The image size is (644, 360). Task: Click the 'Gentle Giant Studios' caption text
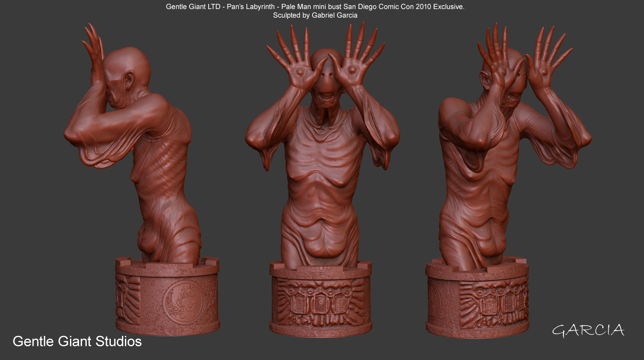77,342
